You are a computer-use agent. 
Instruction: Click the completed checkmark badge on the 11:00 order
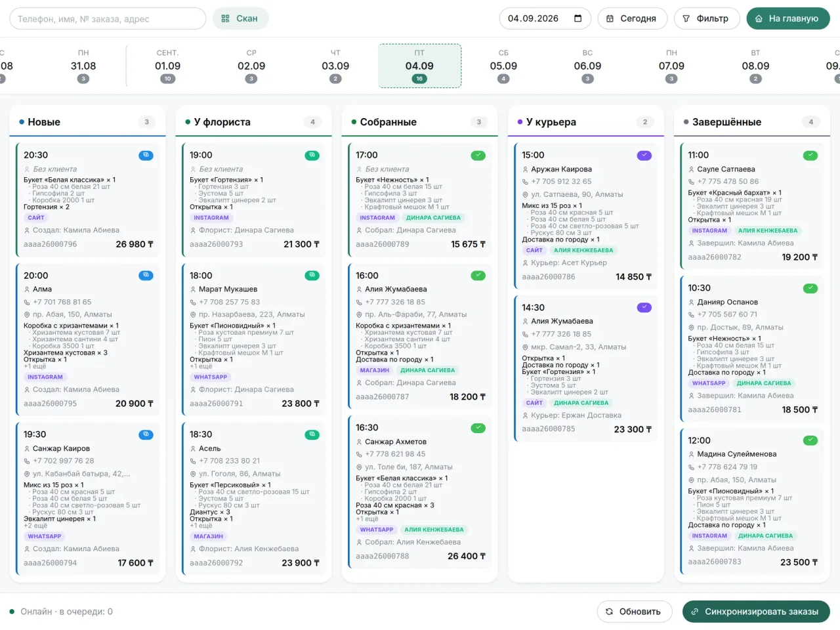click(810, 156)
